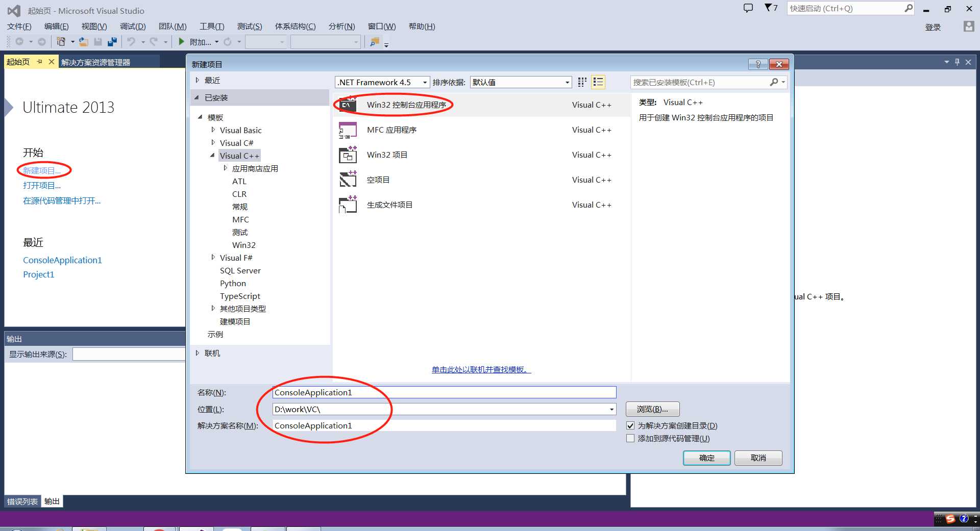Screen dimensions: 980x531
Task: Switch templates to medium list view
Action: point(598,82)
